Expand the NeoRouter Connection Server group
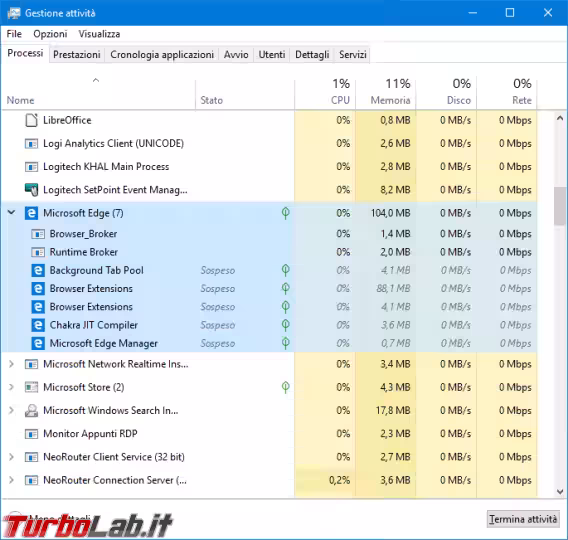This screenshot has width=568, height=540. pos(12,480)
